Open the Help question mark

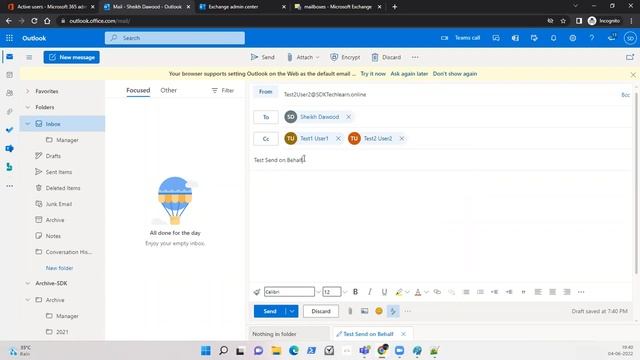592,38
